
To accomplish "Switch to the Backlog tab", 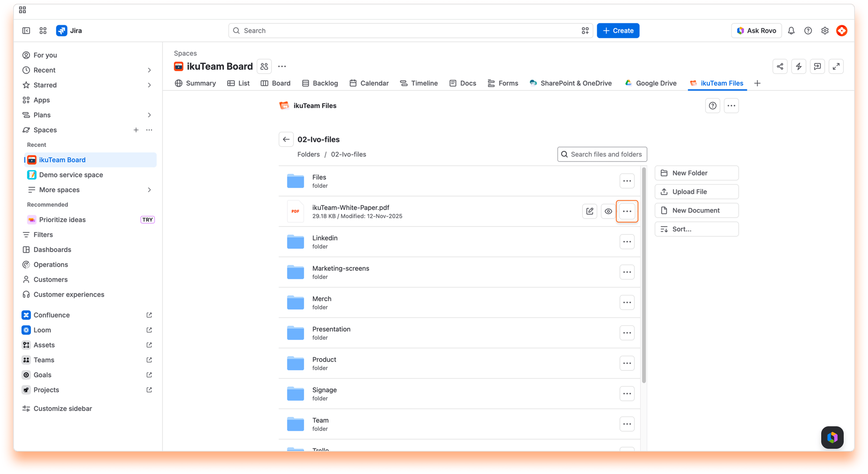I will point(320,83).
